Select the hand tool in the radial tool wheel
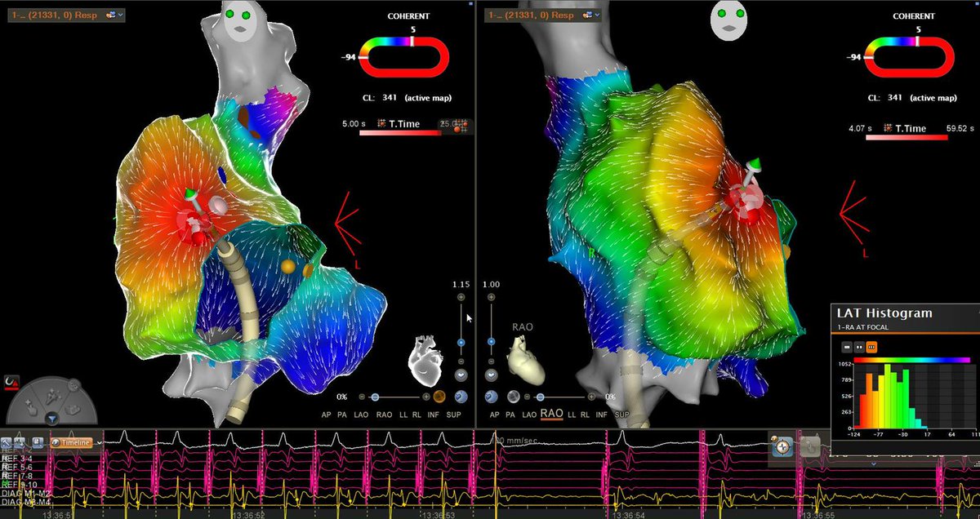The height and width of the screenshot is (519, 980). coord(31,409)
